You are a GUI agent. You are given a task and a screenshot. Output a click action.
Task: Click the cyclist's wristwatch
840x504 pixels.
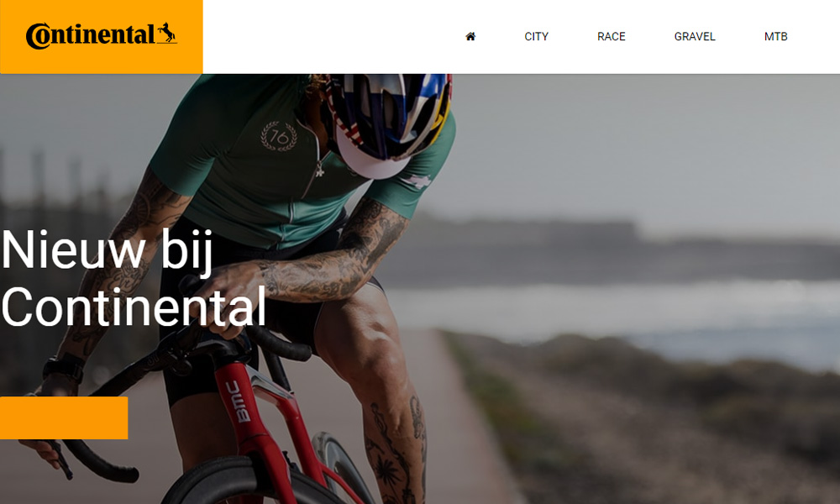(64, 367)
